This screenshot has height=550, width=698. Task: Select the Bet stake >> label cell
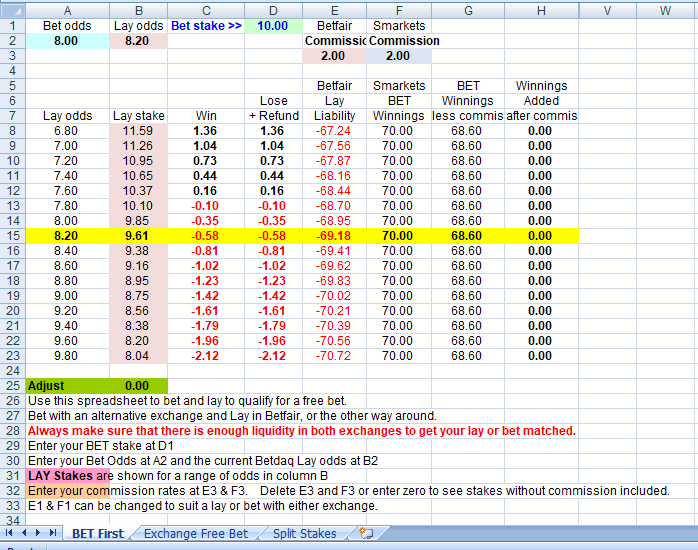(206, 25)
